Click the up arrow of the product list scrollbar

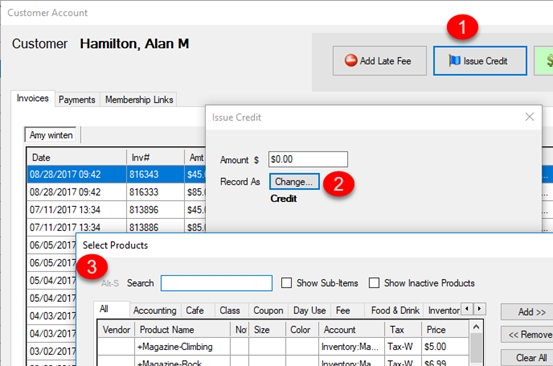tap(476, 327)
